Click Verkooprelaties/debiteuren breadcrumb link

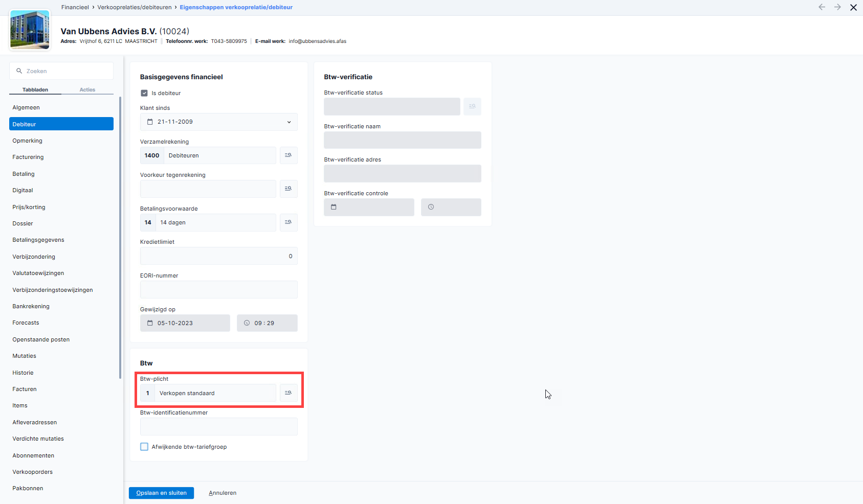point(135,7)
